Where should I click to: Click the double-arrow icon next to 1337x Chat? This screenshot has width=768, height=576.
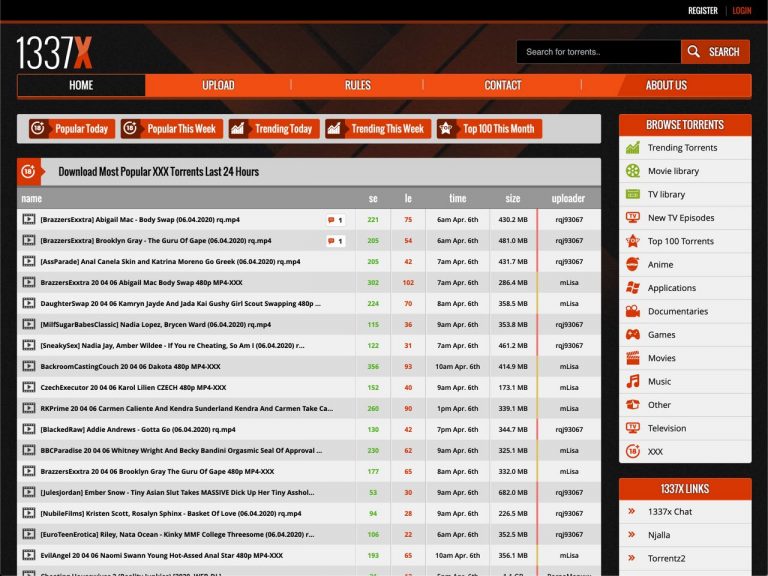(632, 511)
